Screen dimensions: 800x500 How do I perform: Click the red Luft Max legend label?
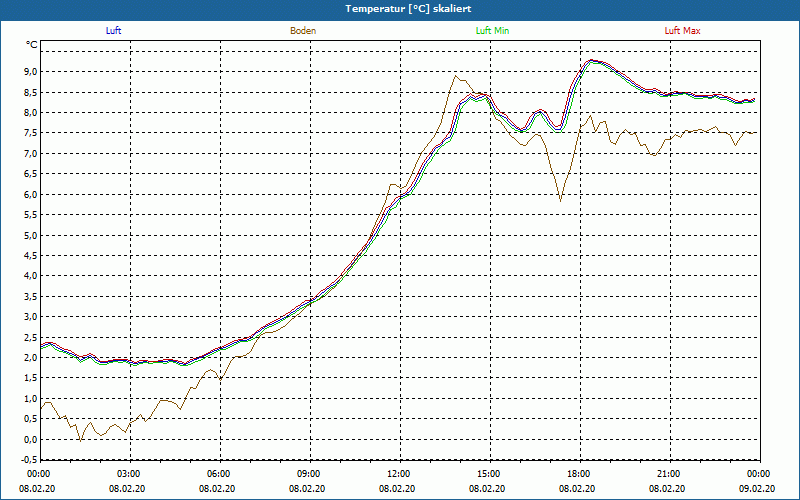pyautogui.click(x=682, y=31)
